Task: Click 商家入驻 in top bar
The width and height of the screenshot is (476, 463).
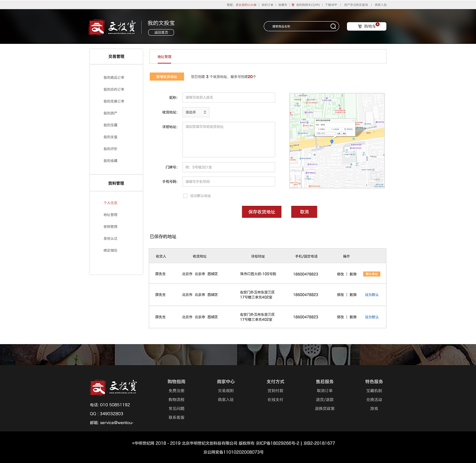Action: (x=381, y=5)
